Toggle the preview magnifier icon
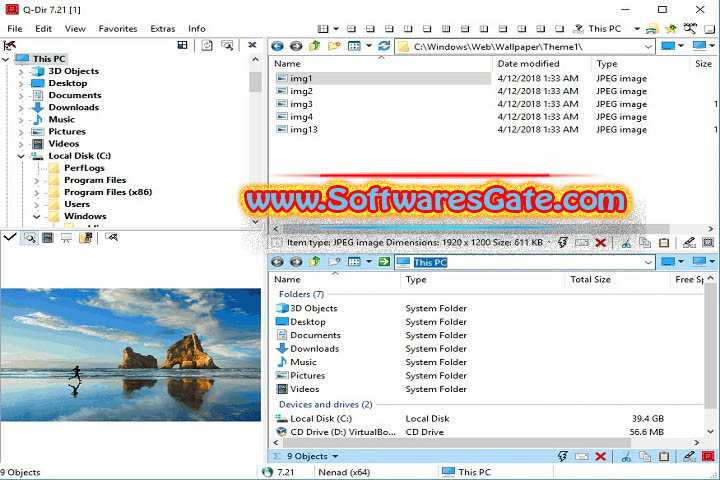The image size is (720, 480). [30, 238]
